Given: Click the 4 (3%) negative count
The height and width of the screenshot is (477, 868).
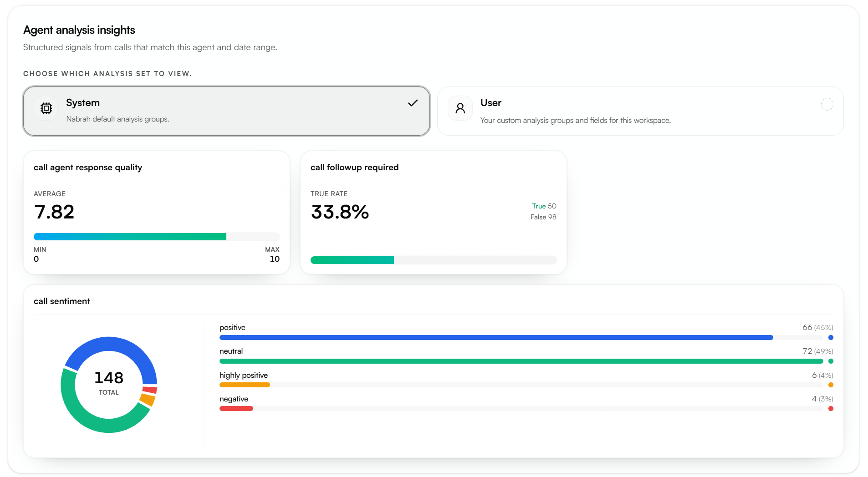Looking at the screenshot, I should (822, 399).
